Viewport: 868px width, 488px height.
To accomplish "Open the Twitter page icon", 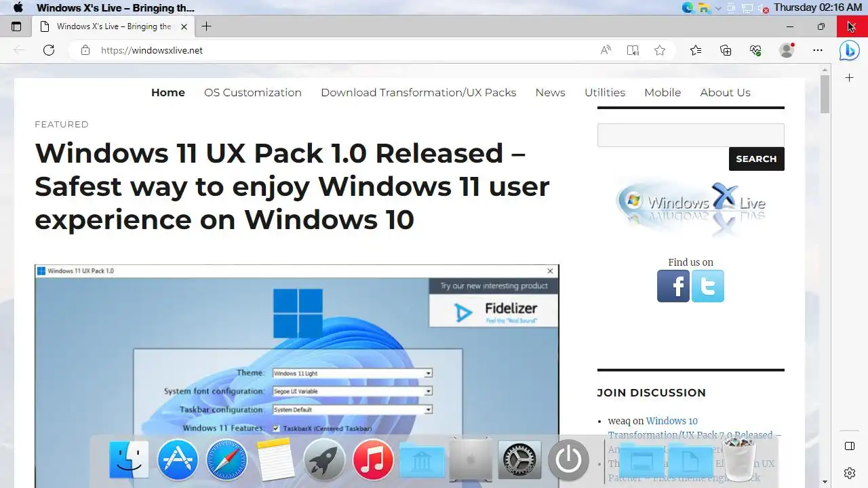I will pos(708,286).
